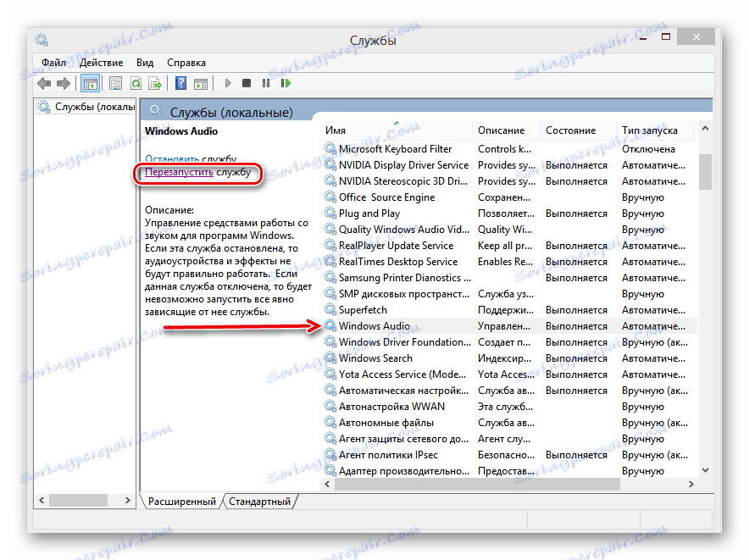Select the RealPlayer Update Service row
The height and width of the screenshot is (560, 749).
508,246
